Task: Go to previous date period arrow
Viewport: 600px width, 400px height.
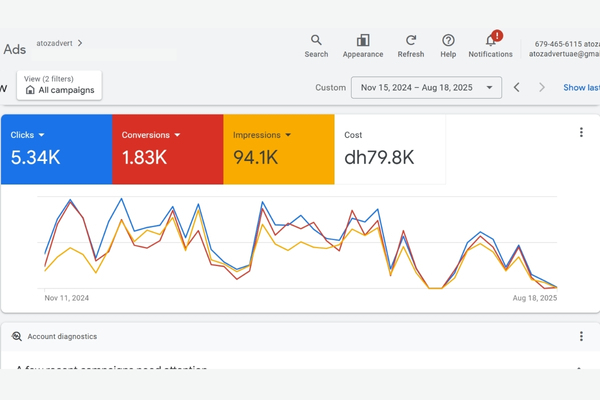Action: tap(517, 88)
